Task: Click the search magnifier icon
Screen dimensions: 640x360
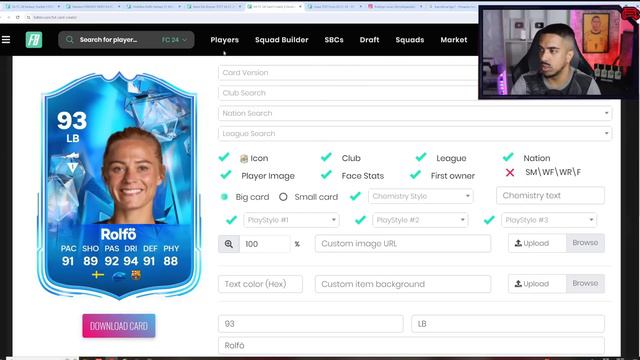Action: 69,40
